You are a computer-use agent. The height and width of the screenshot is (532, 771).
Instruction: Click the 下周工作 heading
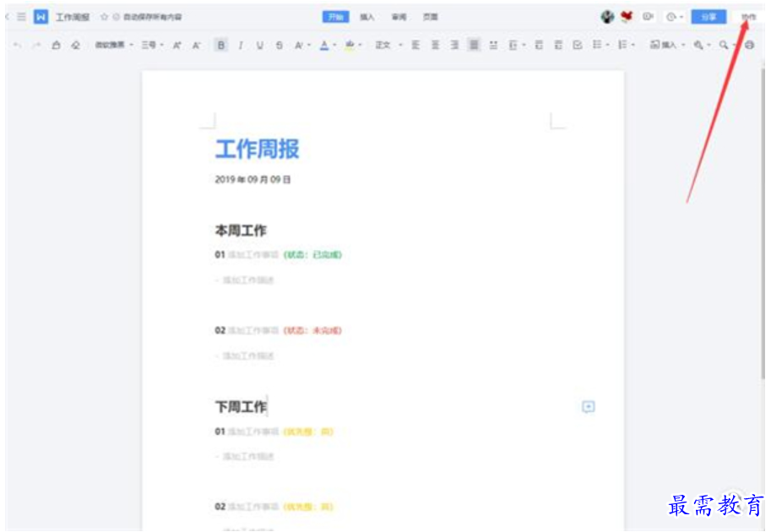[x=241, y=407]
